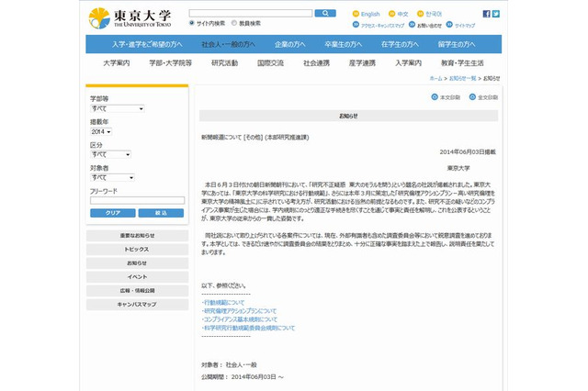Open 社会人・一般の方へ menu
The height and width of the screenshot is (391, 588).
click(229, 44)
